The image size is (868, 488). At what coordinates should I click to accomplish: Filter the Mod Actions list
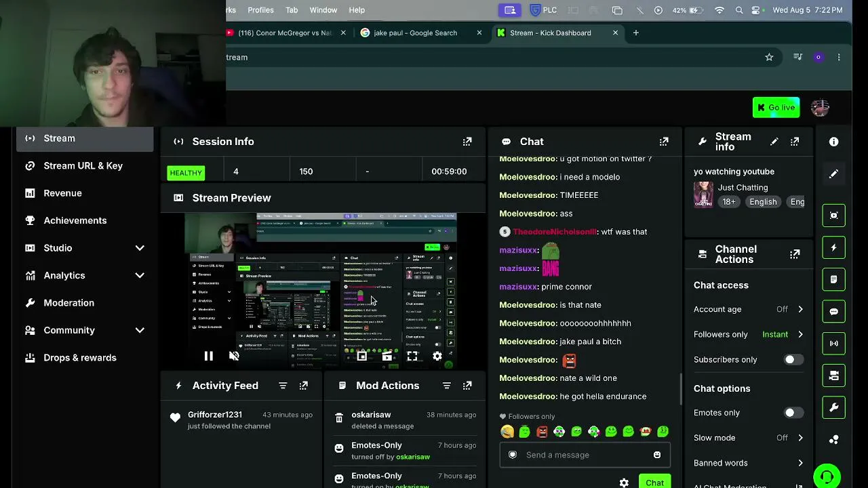coord(447,386)
